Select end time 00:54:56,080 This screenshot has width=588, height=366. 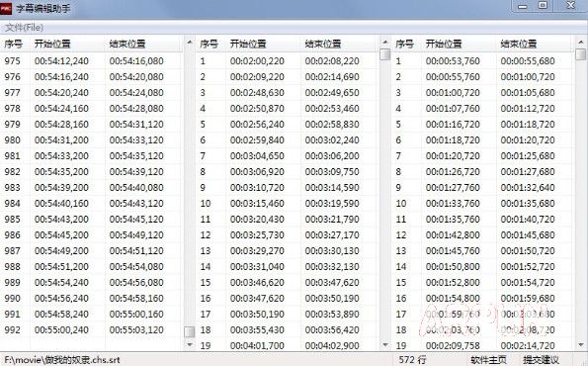click(x=136, y=282)
